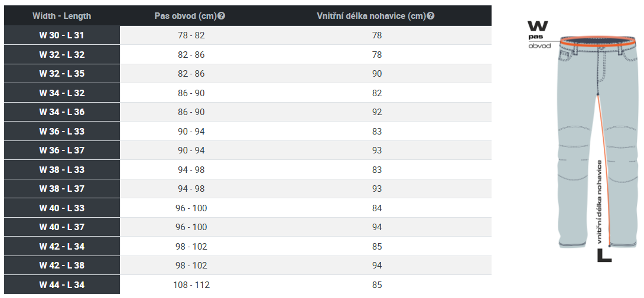644x298 pixels.
Task: Click help icon beside Pas obvod (cm)
Action: (222, 16)
